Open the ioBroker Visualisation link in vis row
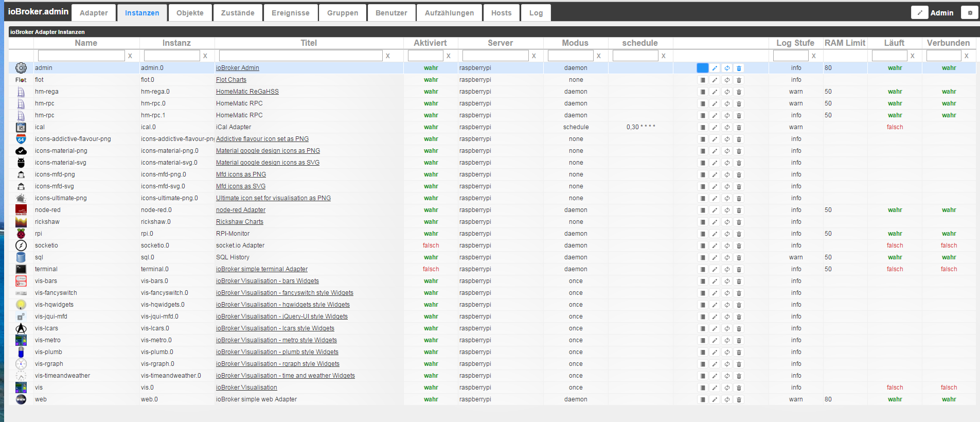Viewport: 980px width, 422px height. coord(246,388)
